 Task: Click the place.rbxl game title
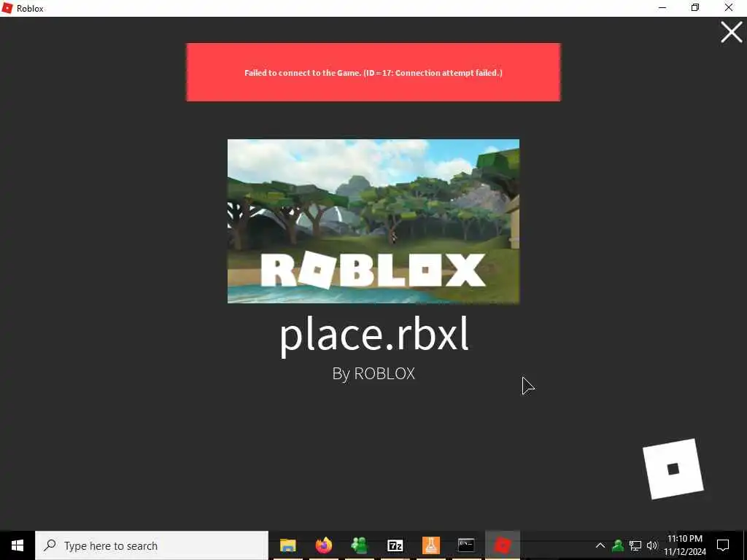[x=374, y=335]
